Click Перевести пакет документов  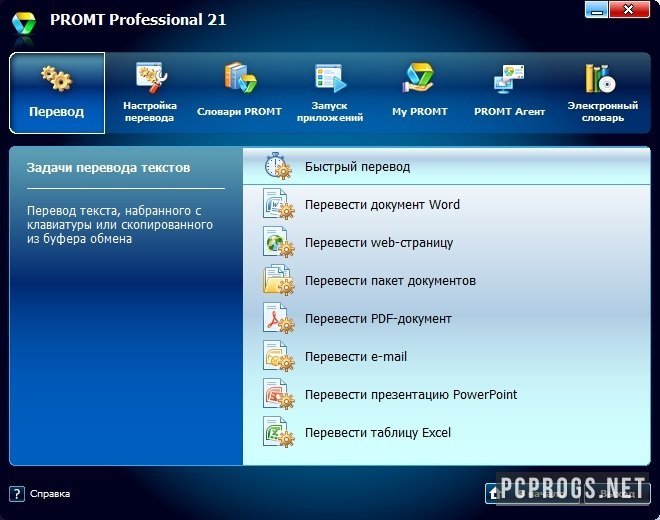pyautogui.click(x=389, y=281)
